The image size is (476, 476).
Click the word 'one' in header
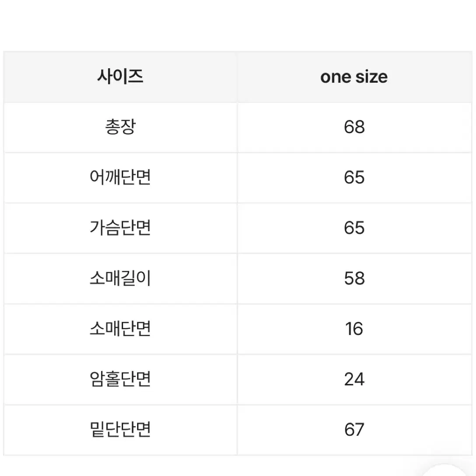click(335, 78)
